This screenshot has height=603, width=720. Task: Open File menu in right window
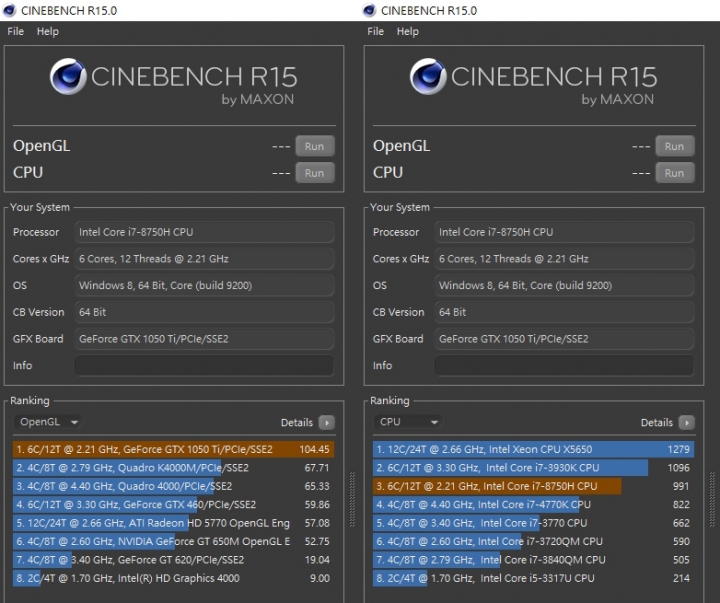pos(376,31)
